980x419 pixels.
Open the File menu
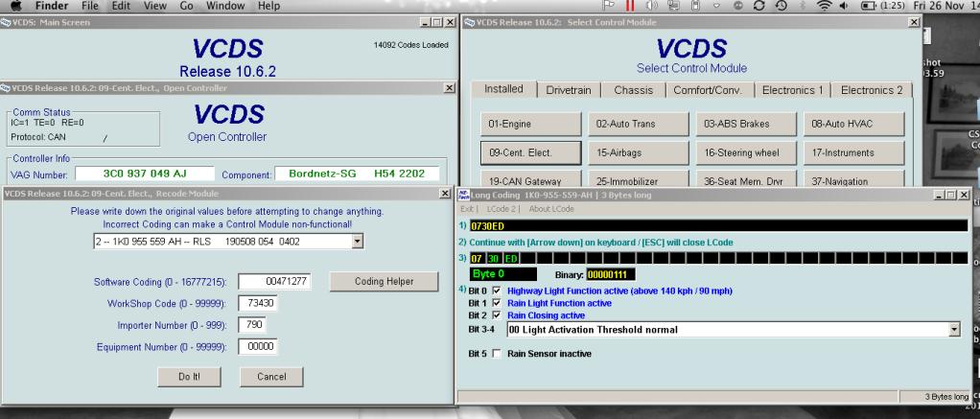90,6
